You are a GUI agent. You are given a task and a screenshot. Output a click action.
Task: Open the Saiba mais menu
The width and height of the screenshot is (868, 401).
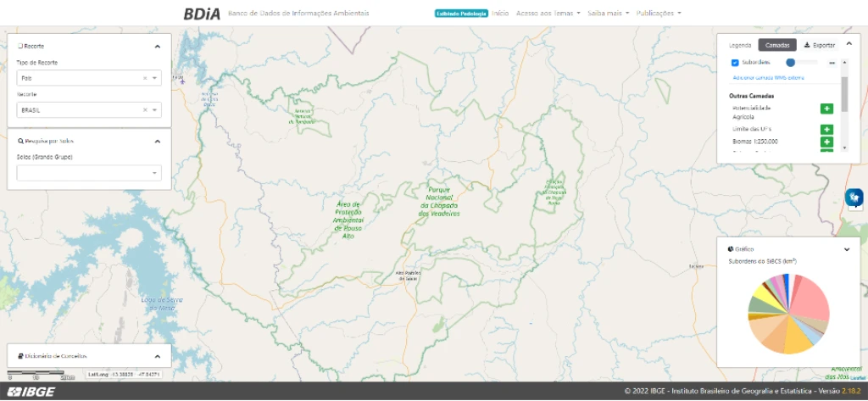(x=608, y=13)
